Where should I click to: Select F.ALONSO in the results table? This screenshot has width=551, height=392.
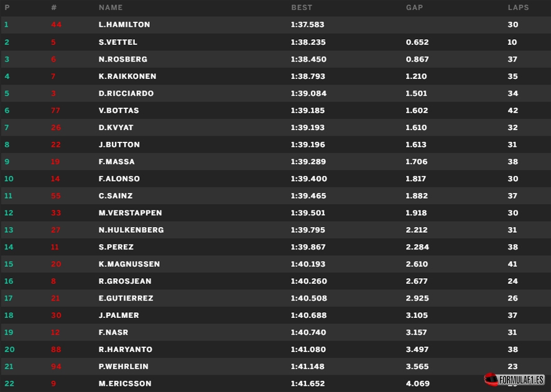coord(119,179)
